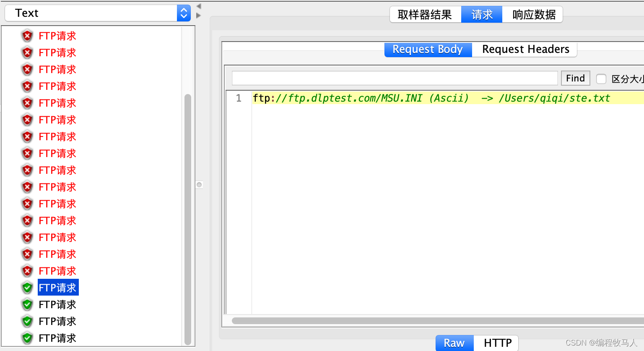Click the green shield of the bottommost FTP请求

27,338
